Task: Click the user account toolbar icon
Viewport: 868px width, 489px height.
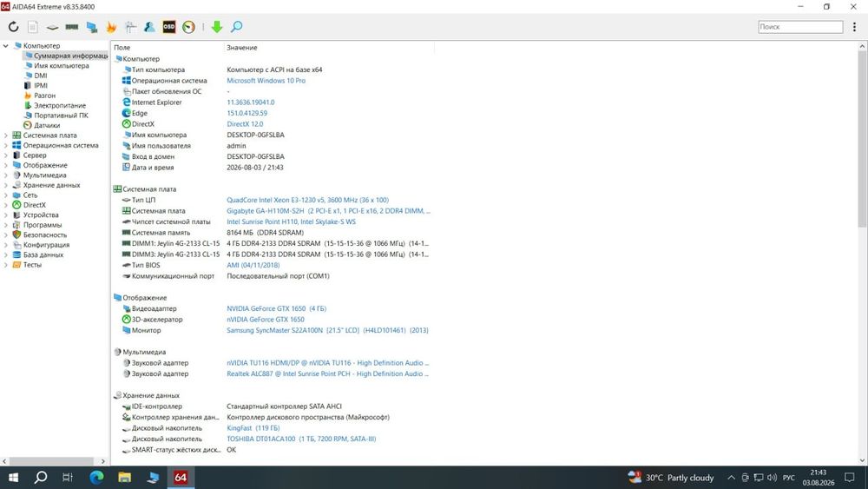Action: pos(149,27)
